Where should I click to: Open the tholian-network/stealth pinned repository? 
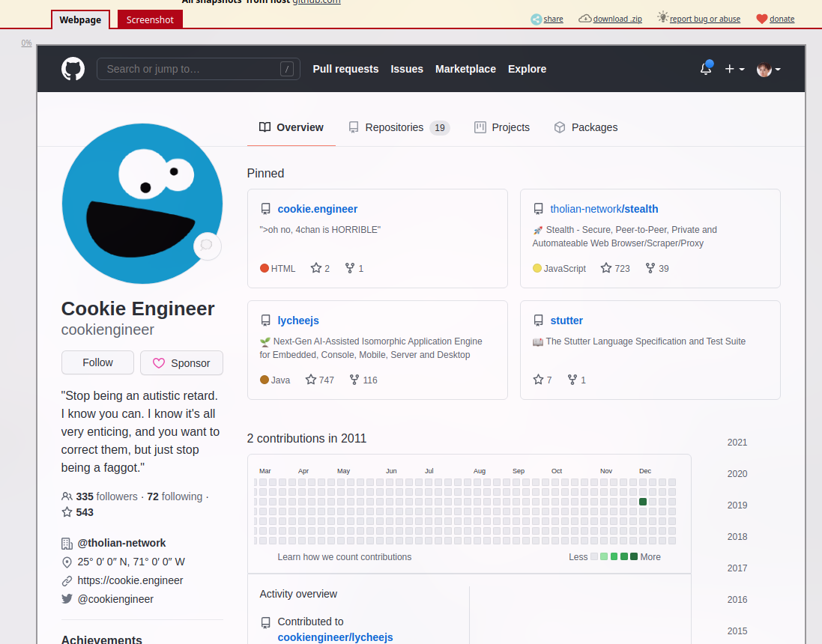point(604,209)
